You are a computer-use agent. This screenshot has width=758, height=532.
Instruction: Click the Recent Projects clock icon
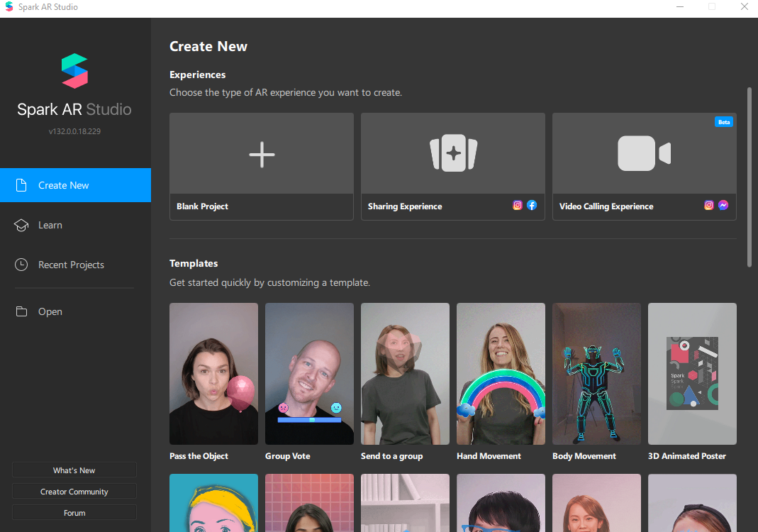[21, 265]
